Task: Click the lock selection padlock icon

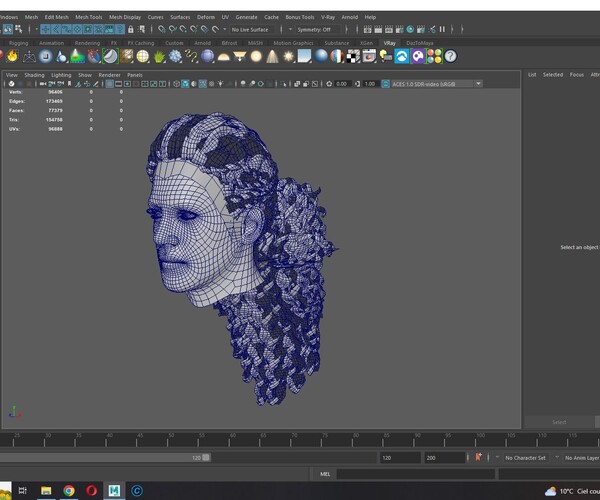Action: pyautogui.click(x=131, y=29)
